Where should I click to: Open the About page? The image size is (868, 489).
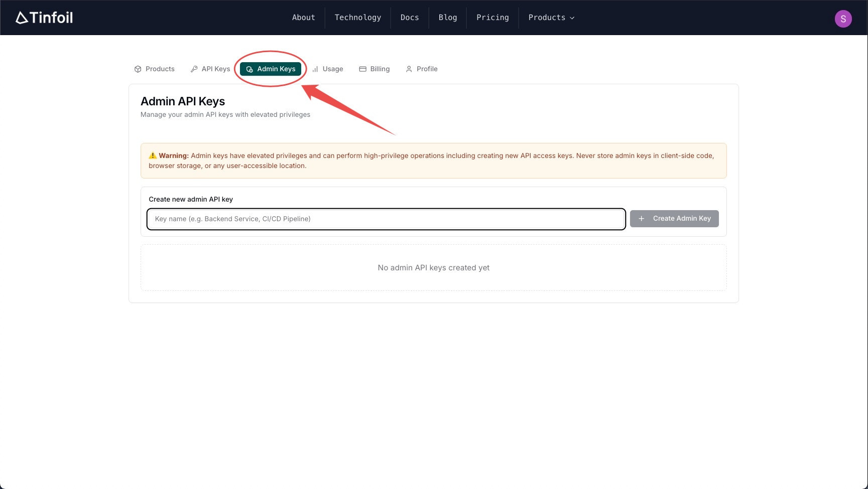click(x=304, y=18)
